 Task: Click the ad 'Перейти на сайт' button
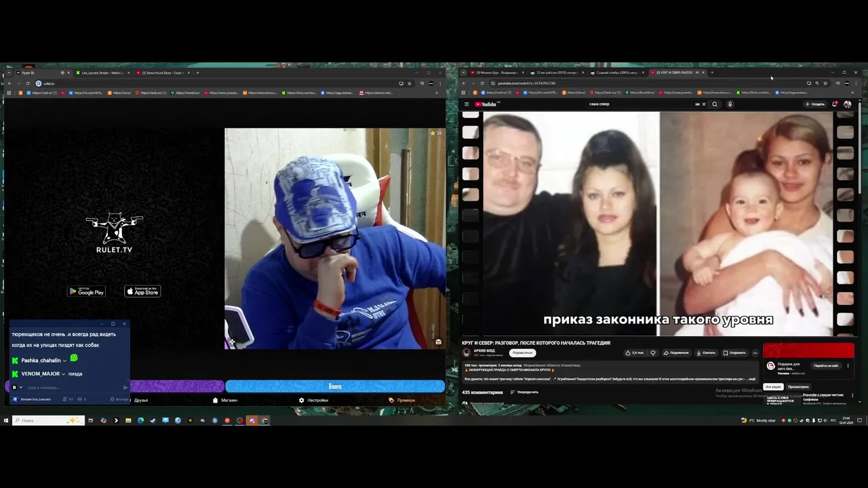(826, 365)
